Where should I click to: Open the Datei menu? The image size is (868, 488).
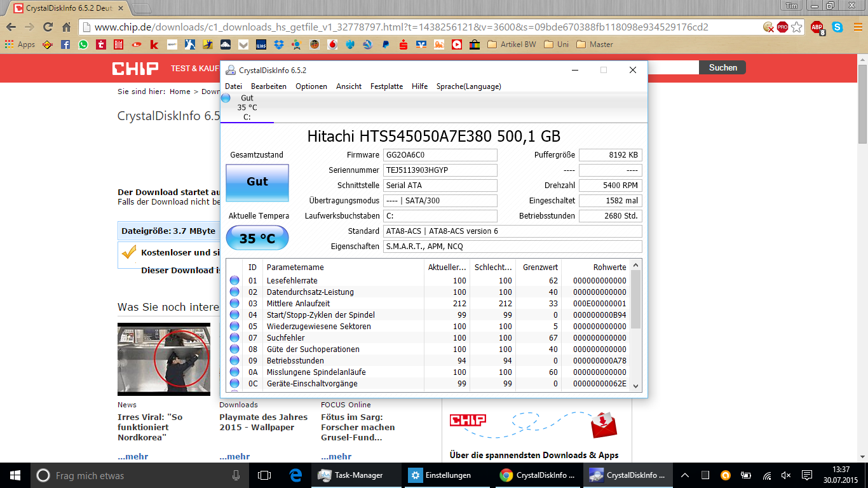pyautogui.click(x=233, y=86)
